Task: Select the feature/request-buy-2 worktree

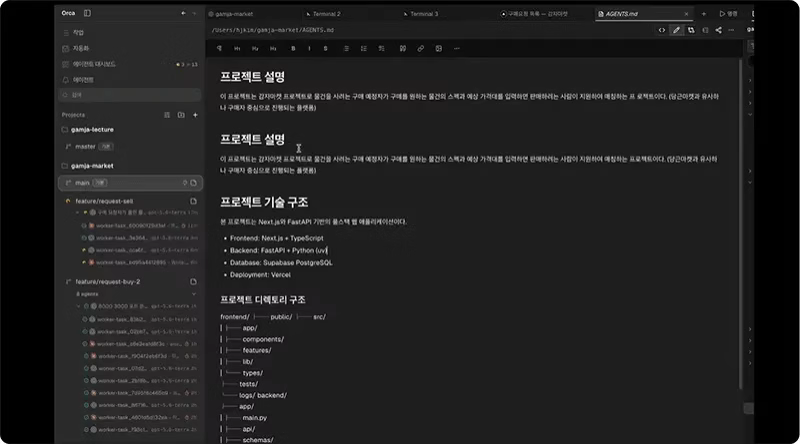Action: pos(107,282)
